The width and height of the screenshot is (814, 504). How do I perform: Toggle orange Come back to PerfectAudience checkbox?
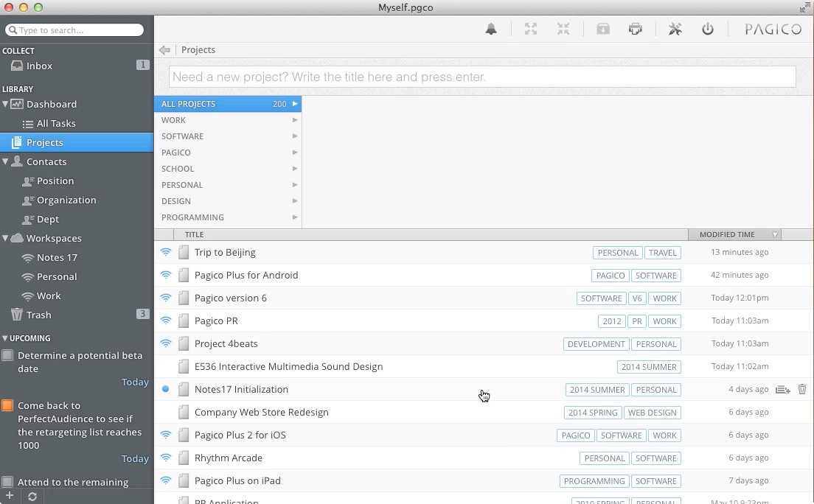pyautogui.click(x=7, y=405)
